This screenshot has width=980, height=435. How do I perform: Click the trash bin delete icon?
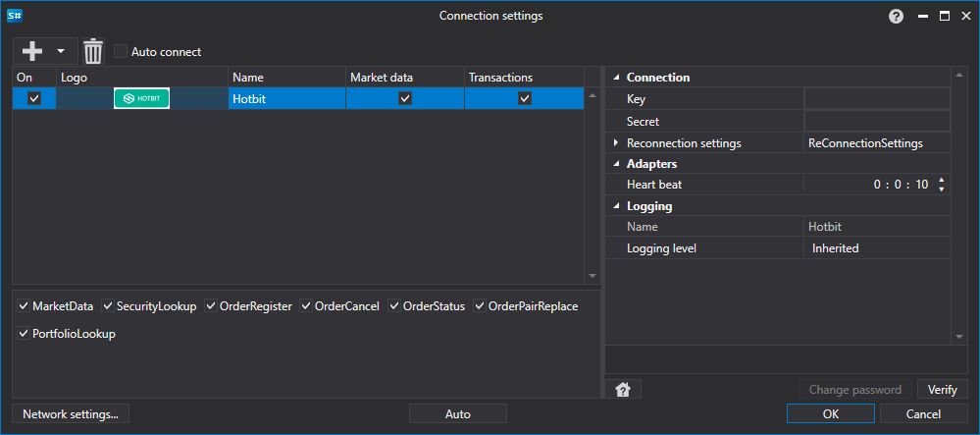[93, 51]
